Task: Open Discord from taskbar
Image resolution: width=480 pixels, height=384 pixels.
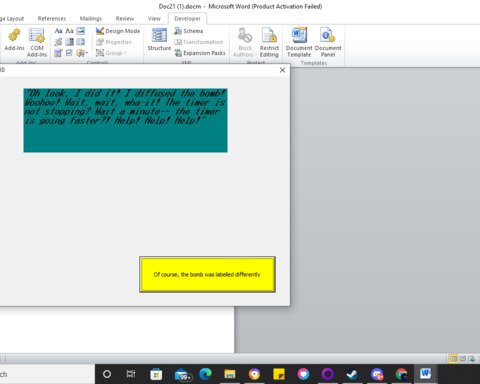Action: pos(377,374)
